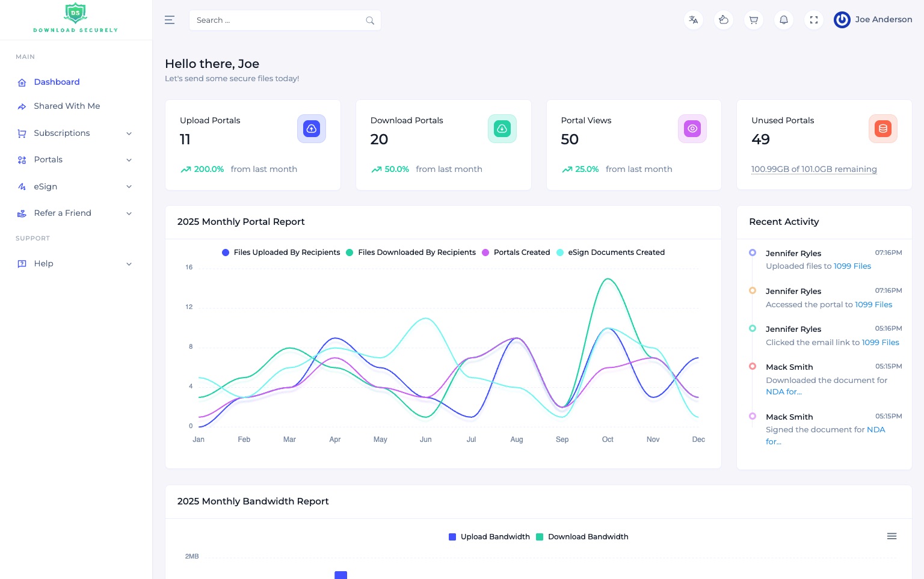Expand the Help section
This screenshot has width=924, height=579.
(43, 263)
